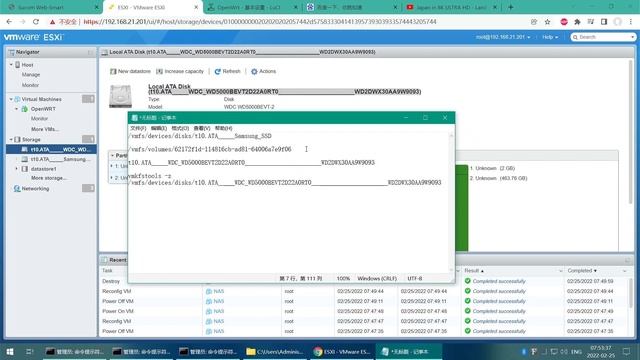The image size is (640, 360).
Task: Collapse the Storage tree node
Action: pyautogui.click(x=11, y=139)
